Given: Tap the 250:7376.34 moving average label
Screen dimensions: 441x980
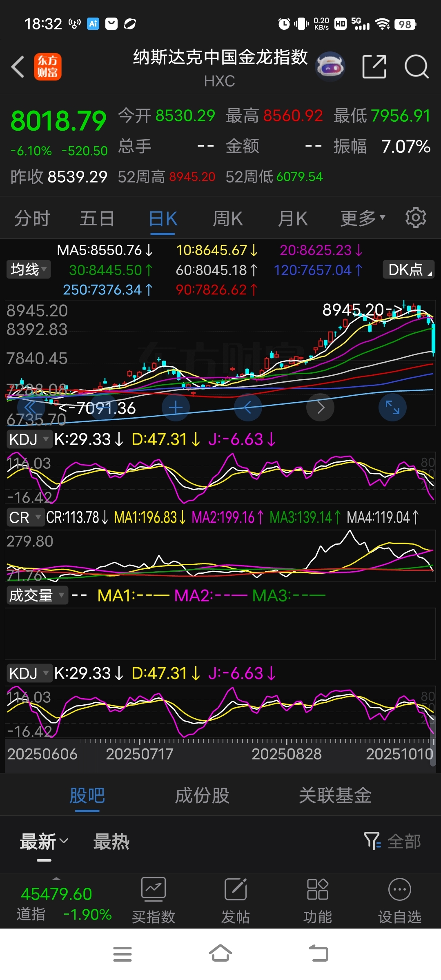Looking at the screenshot, I should pos(108,290).
